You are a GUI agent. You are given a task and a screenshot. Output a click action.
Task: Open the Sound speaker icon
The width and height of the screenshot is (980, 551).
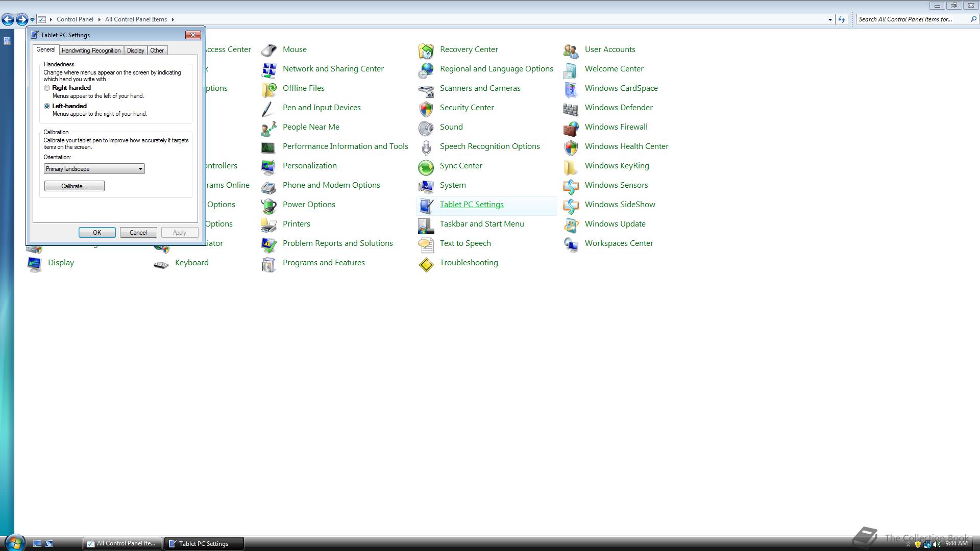point(426,128)
